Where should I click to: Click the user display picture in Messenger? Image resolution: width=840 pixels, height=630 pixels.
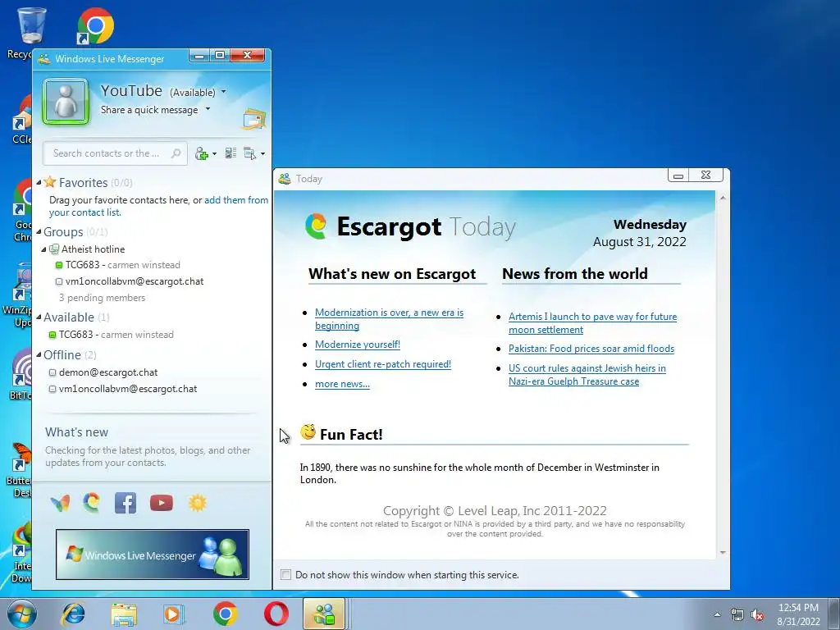pos(66,102)
